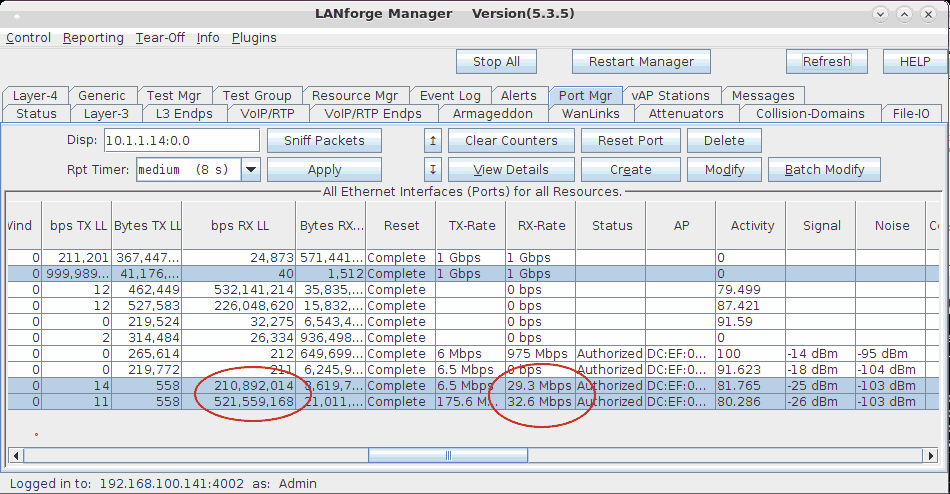Click the Delete button
This screenshot has width=950, height=494.
click(724, 141)
